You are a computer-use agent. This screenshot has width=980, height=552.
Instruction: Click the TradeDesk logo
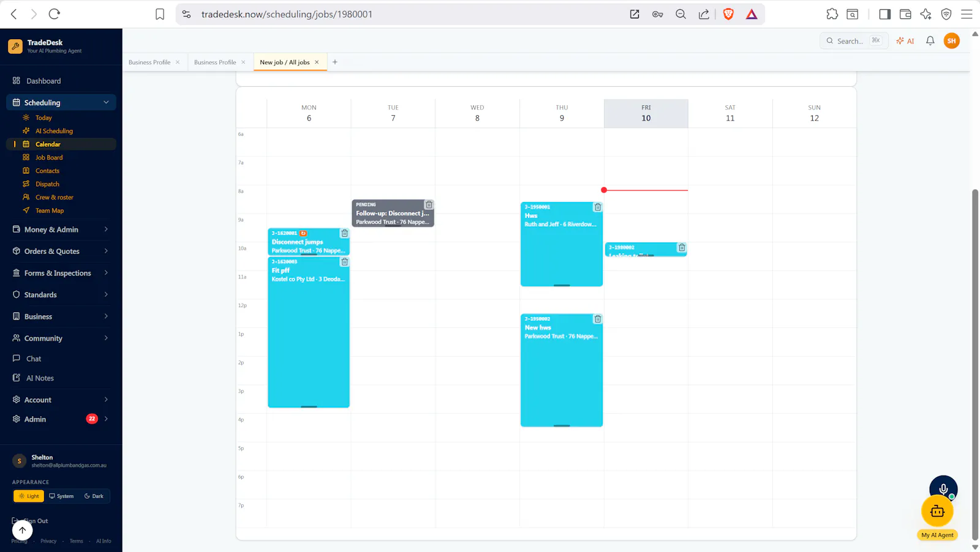[x=15, y=46]
